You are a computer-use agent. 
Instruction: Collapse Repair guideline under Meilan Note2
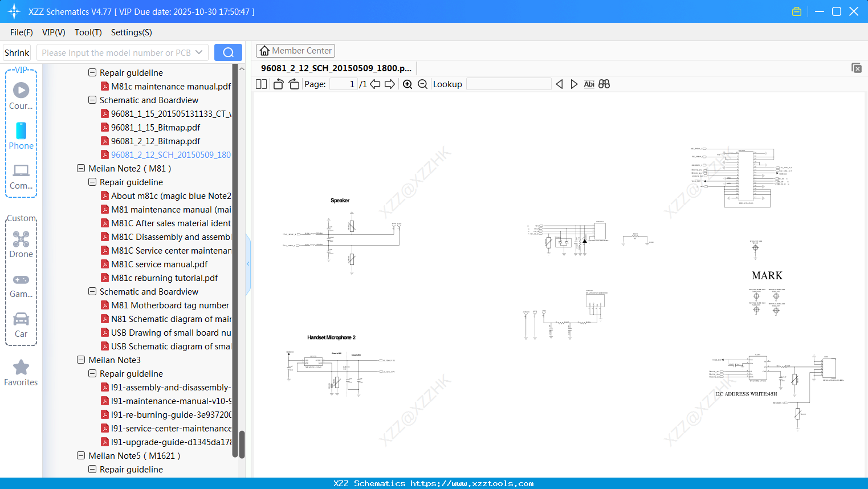coord(92,182)
